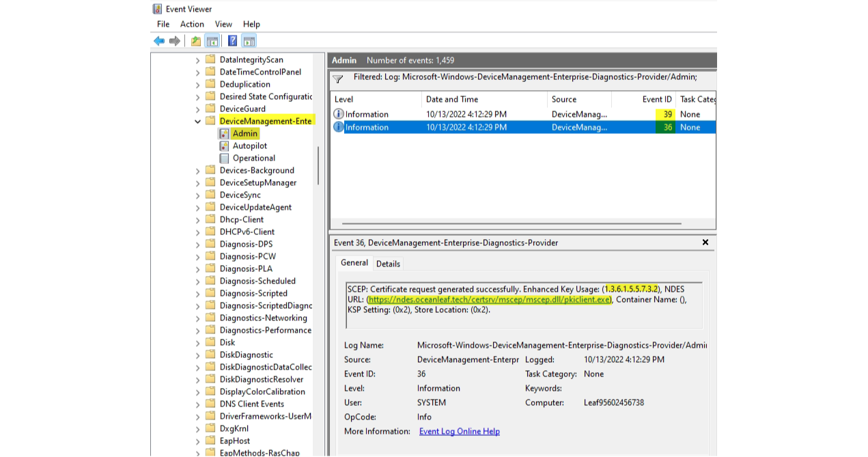The height and width of the screenshot is (457, 868).
Task: Click the Forward navigation arrow
Action: tap(173, 40)
